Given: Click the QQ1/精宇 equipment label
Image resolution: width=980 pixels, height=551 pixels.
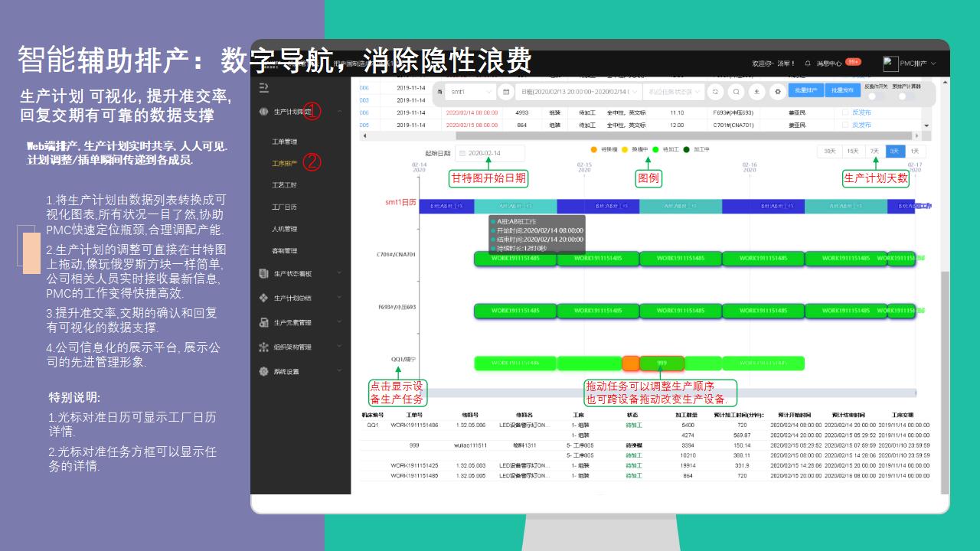Looking at the screenshot, I should click(x=403, y=358).
